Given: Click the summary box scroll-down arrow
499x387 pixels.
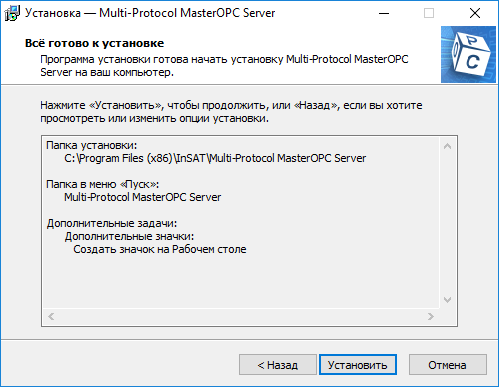Looking at the screenshot, I should (x=447, y=300).
